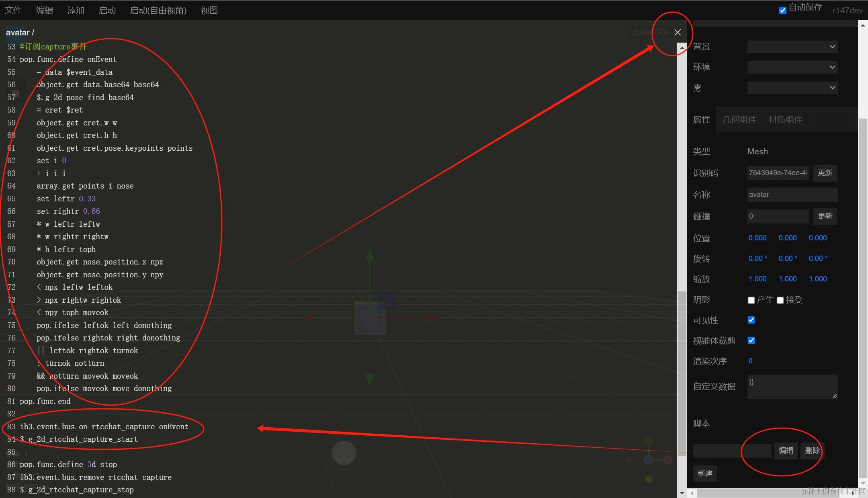The image size is (868, 498).
Task: Click the green Y axis gizmo arrow
Action: (370, 255)
